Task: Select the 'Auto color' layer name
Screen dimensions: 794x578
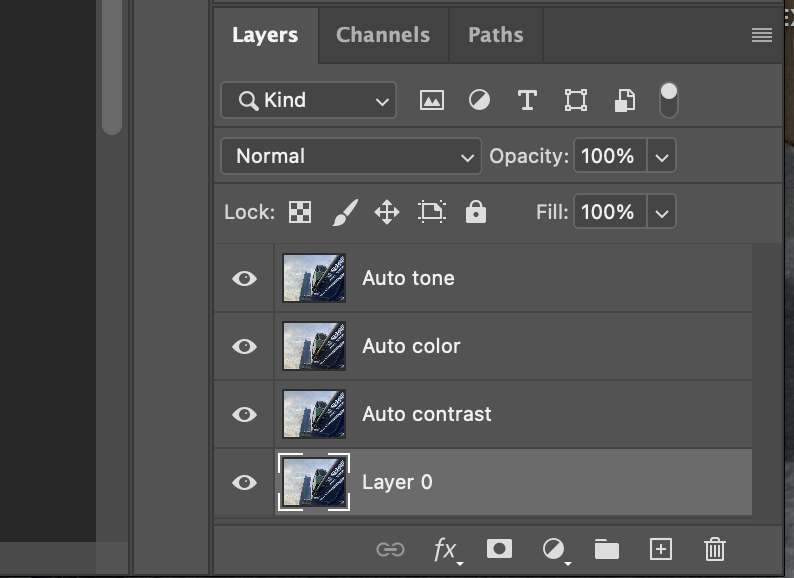Action: click(x=411, y=346)
